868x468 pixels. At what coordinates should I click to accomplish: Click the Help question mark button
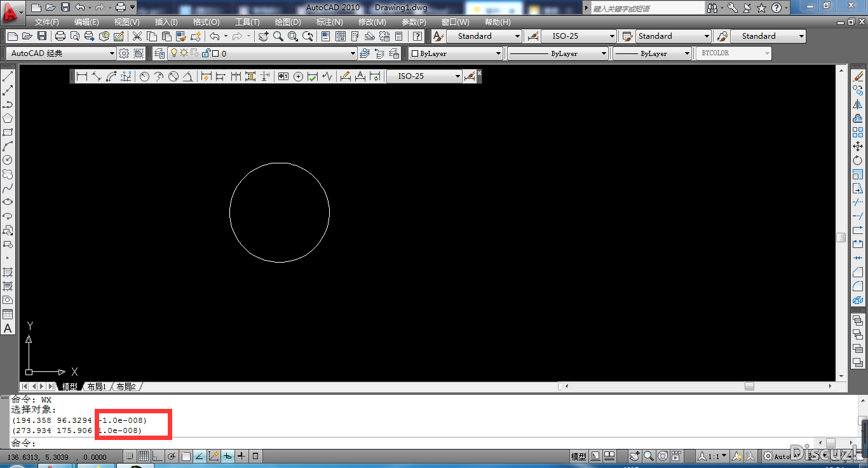click(x=776, y=8)
